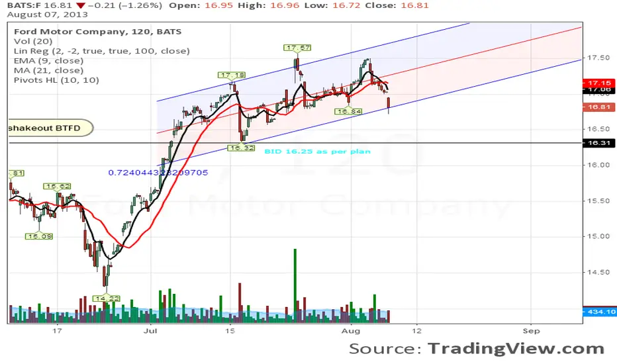Click the black 16.31 horizontal line price tag

598,143
